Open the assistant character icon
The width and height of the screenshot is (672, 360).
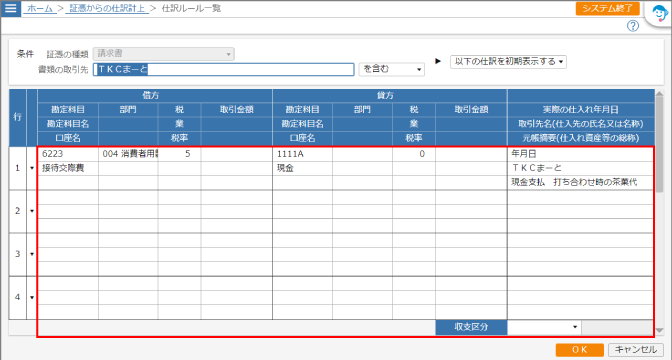click(659, 14)
